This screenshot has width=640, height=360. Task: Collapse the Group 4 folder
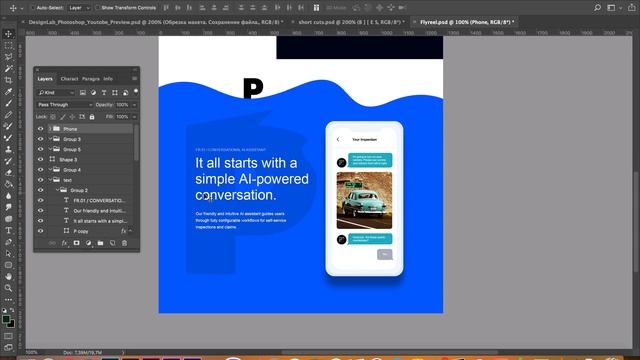50,169
